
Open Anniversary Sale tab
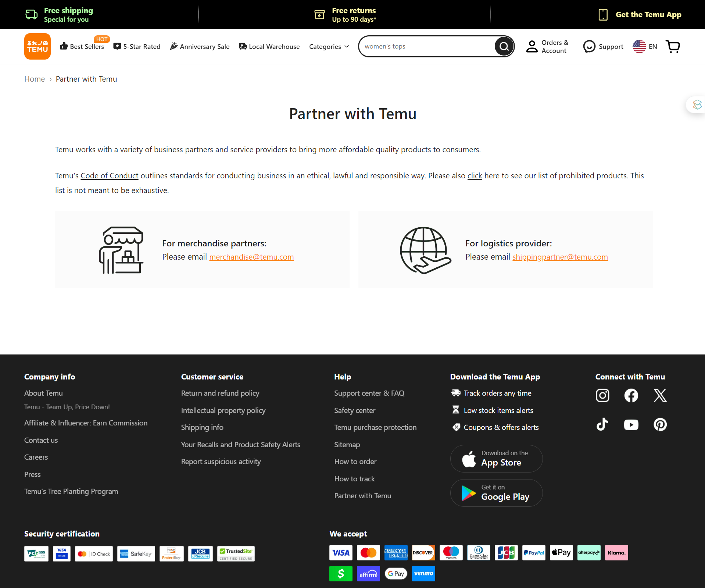coord(200,47)
